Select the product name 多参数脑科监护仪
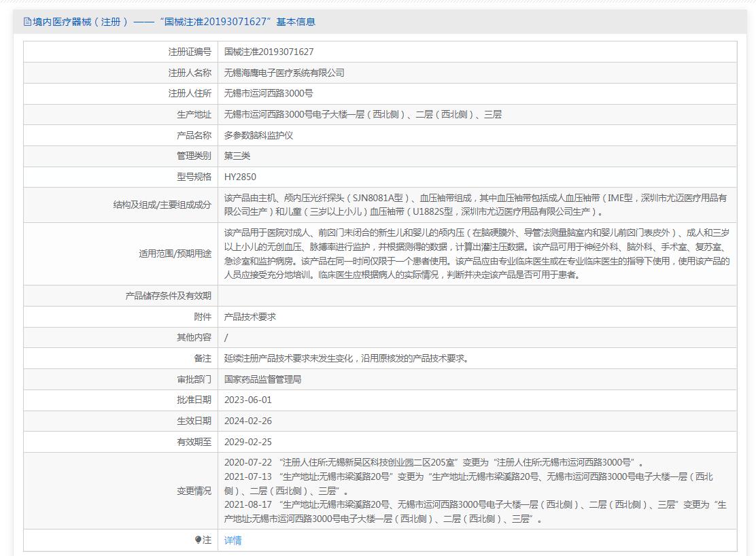Viewport: 756px width, 556px height. coord(258,135)
